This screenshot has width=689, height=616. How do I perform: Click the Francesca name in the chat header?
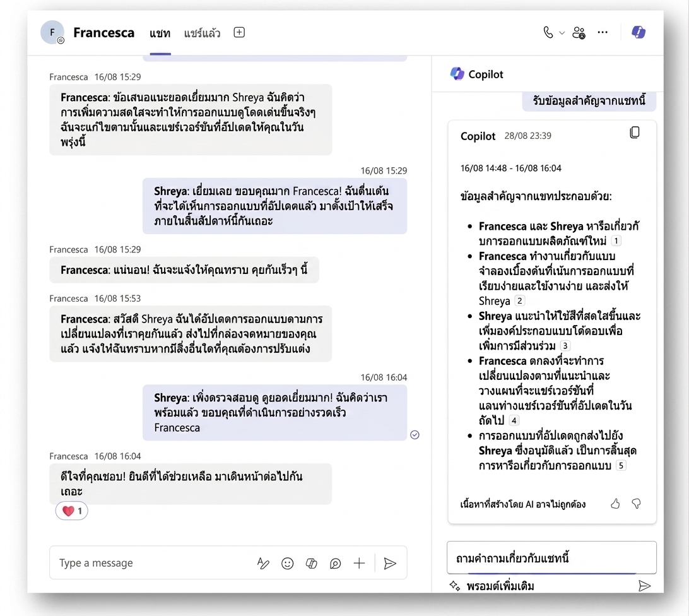103,33
